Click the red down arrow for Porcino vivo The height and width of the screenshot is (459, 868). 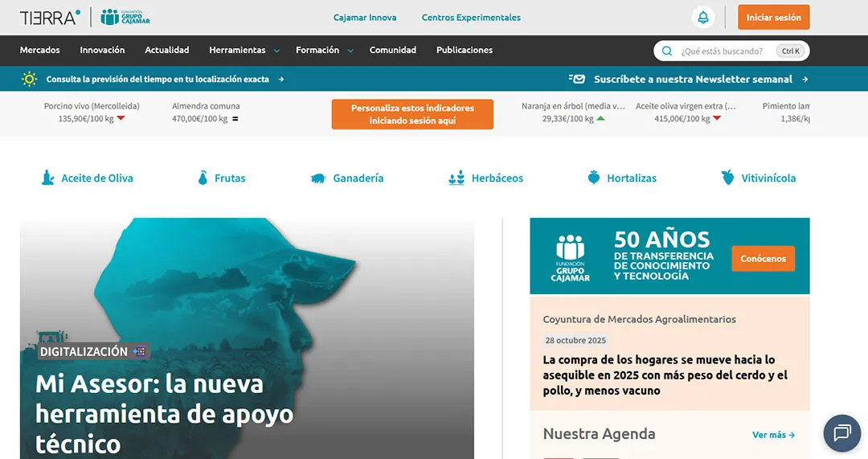121,118
